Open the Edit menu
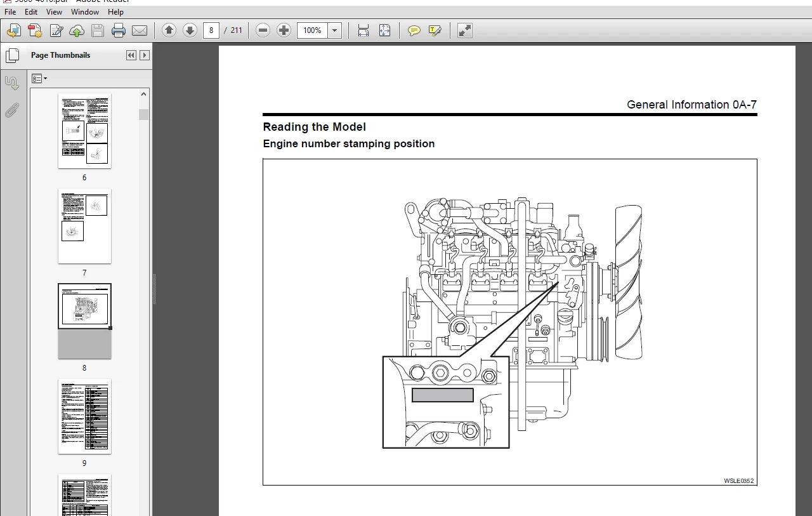Screen dimensions: 812x516 tap(31, 12)
